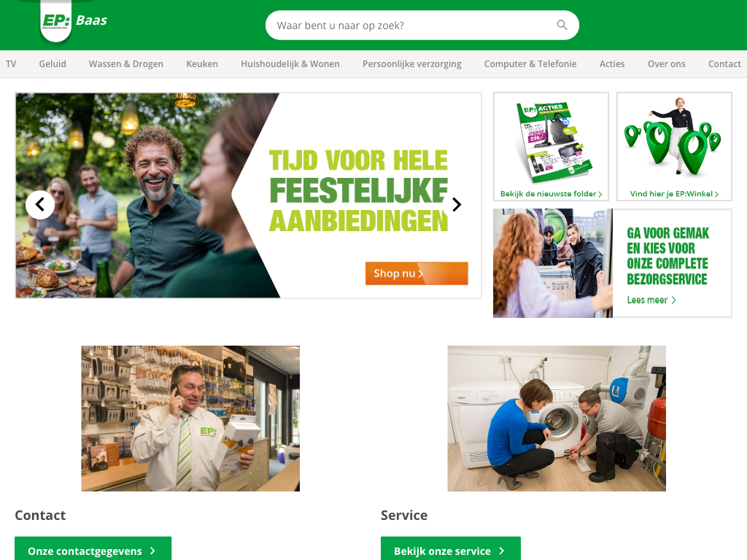Open the Computer & Telefonie menu
Viewport: 747px width, 560px height.
tap(530, 64)
